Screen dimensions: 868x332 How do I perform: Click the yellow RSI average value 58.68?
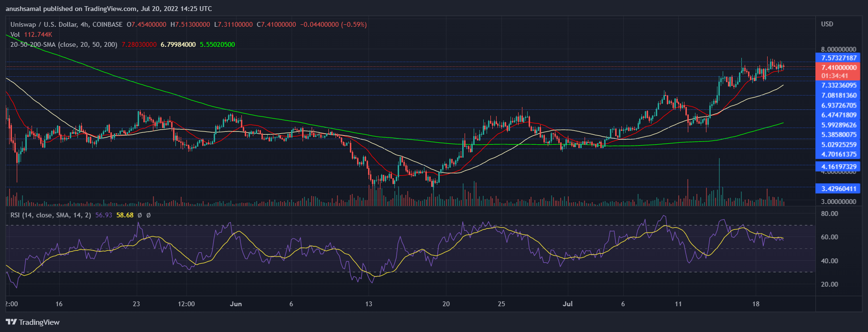pos(125,215)
